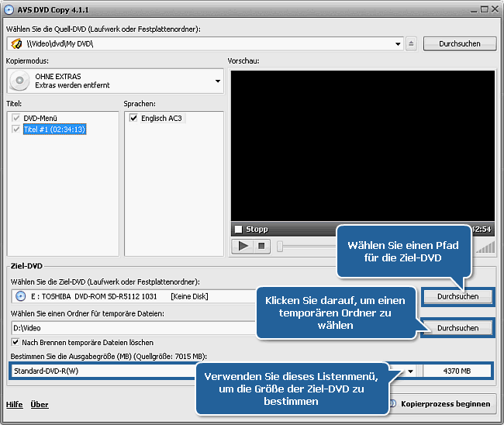Image resolution: width=504 pixels, height=425 pixels.
Task: Click Durchsuchen for temporary folder
Action: click(457, 328)
